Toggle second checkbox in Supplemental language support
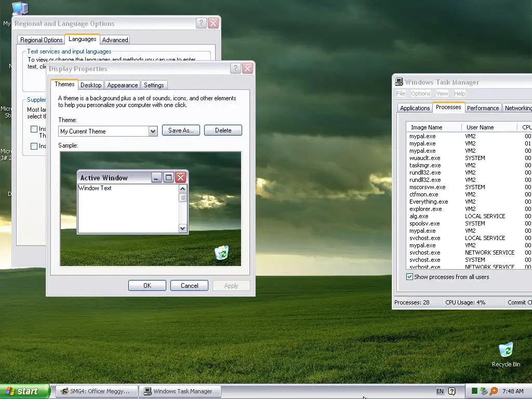Screen dimensions: 532x399 click(34, 146)
